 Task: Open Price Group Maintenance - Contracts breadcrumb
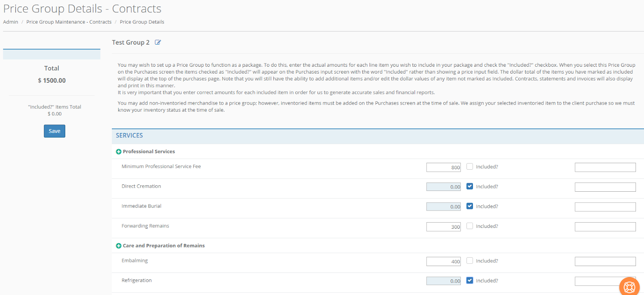(x=69, y=22)
